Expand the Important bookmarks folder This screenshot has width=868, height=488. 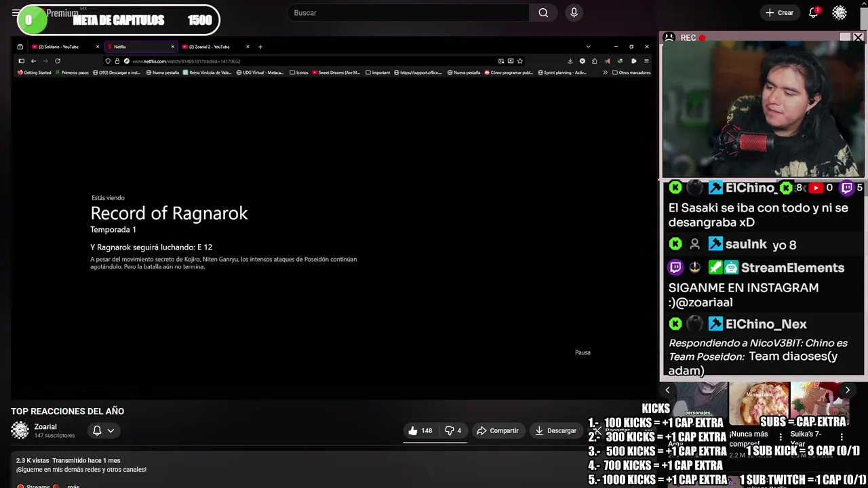378,73
